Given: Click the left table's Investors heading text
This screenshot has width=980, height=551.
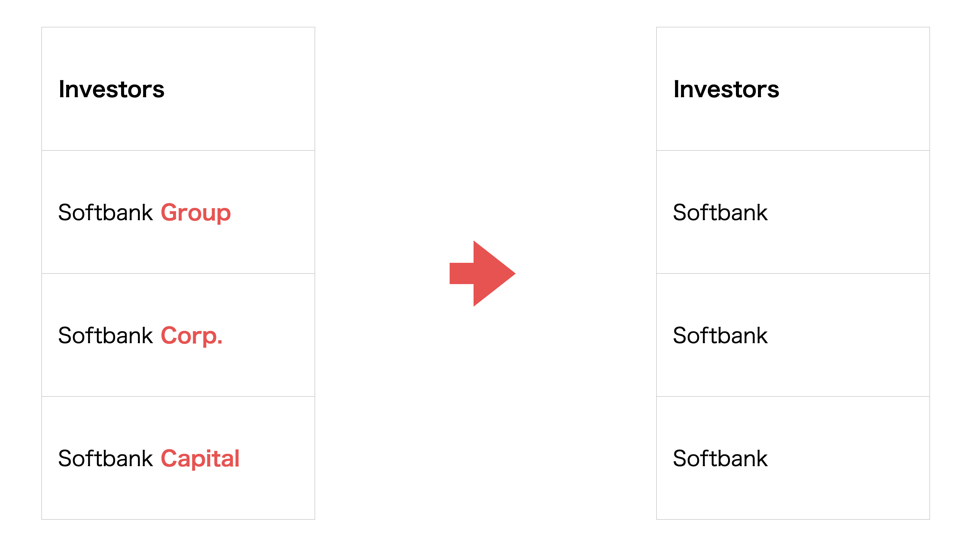Looking at the screenshot, I should (x=111, y=89).
